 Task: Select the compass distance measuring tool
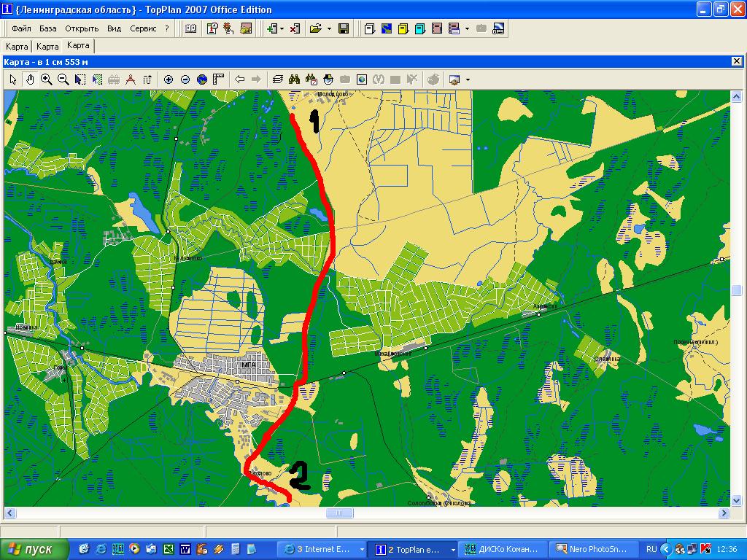(131, 79)
